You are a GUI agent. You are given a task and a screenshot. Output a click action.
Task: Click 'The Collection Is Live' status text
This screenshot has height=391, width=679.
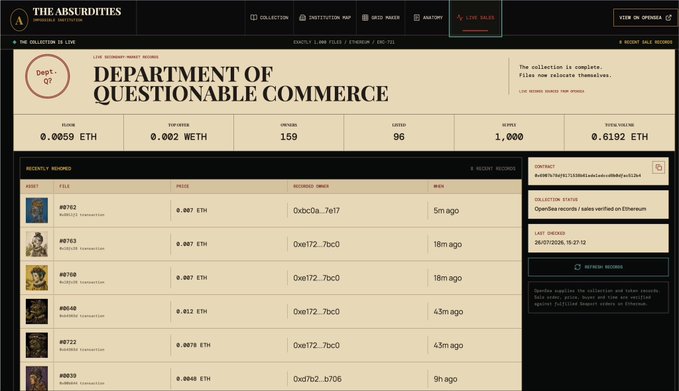(47, 42)
